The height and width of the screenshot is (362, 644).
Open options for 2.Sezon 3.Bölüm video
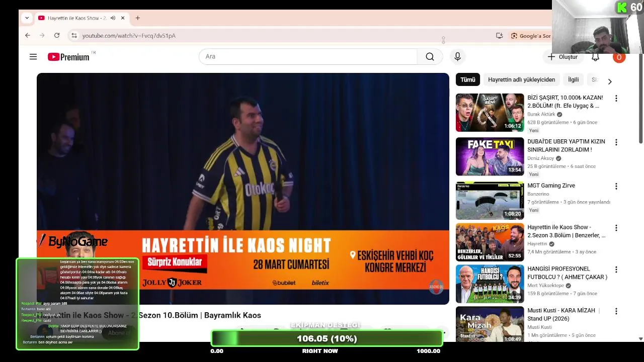tap(616, 228)
